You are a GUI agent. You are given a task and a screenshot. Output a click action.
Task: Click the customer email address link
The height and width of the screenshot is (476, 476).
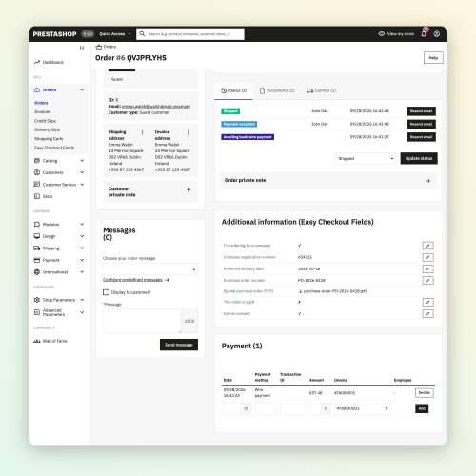[x=156, y=107]
